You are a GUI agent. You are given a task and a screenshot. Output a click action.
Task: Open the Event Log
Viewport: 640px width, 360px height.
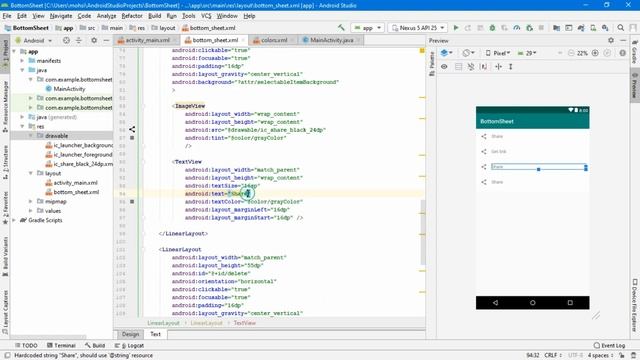click(x=609, y=345)
